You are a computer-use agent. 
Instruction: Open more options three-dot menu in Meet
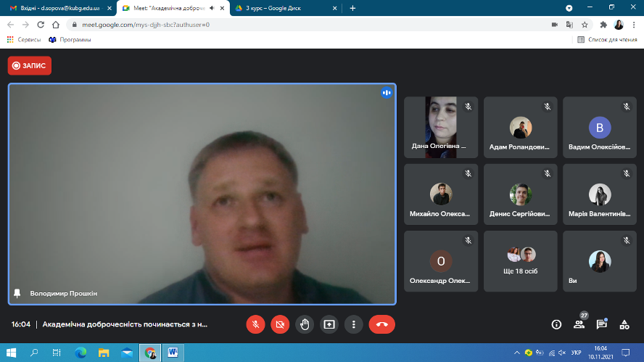pyautogui.click(x=354, y=324)
